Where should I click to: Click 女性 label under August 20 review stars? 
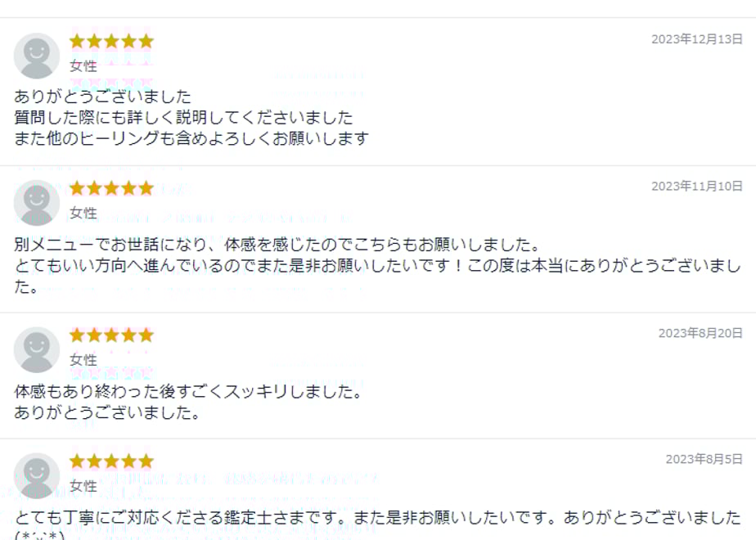[83, 360]
